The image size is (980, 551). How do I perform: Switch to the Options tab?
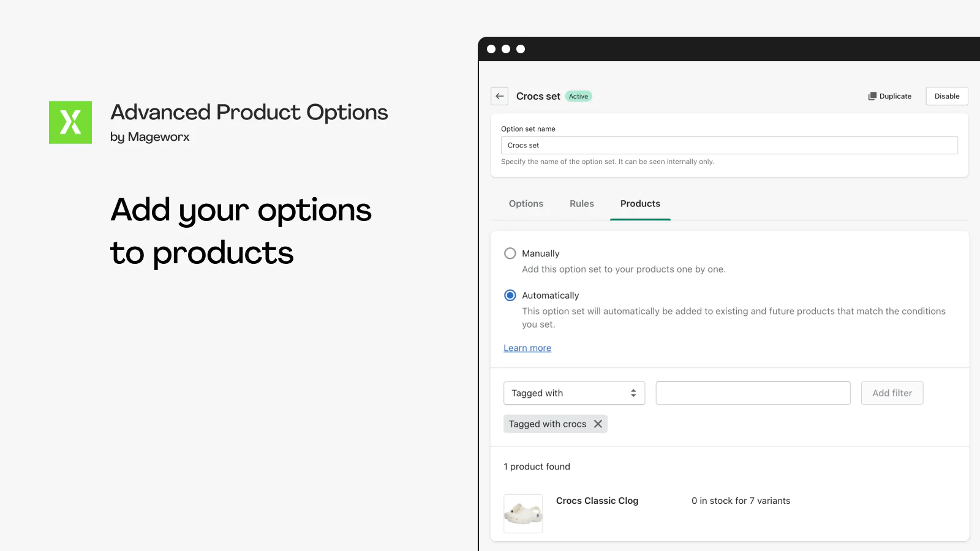[x=526, y=204]
